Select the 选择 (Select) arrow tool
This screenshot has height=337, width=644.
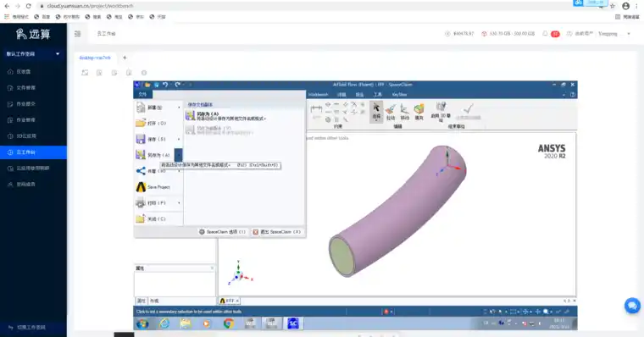(376, 112)
